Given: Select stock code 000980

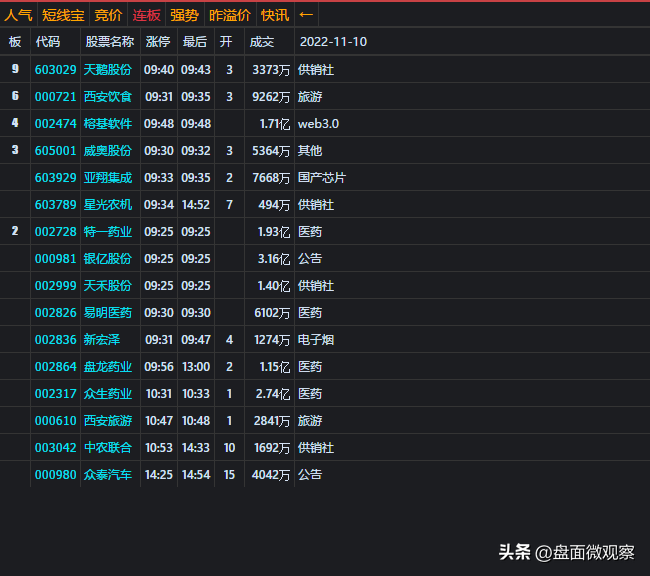Looking at the screenshot, I should (x=56, y=474).
